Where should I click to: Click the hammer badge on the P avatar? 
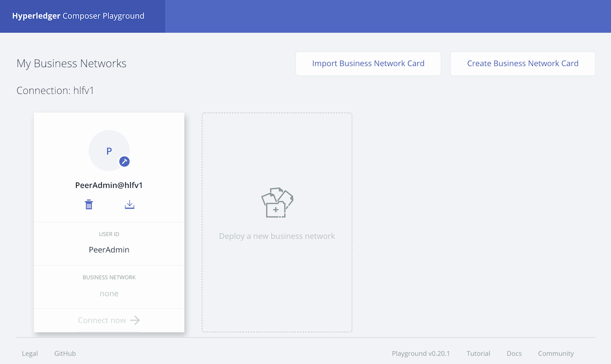click(x=124, y=162)
